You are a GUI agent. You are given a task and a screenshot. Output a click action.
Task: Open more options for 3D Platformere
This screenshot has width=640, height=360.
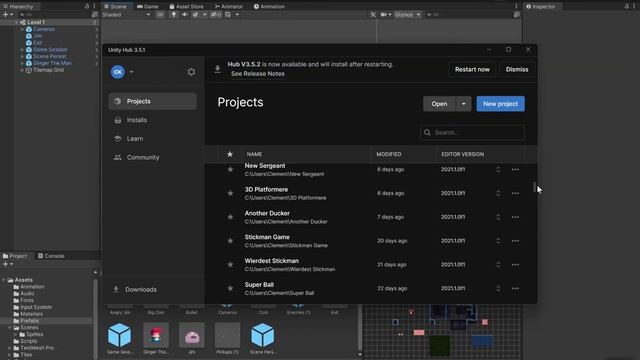(x=515, y=193)
